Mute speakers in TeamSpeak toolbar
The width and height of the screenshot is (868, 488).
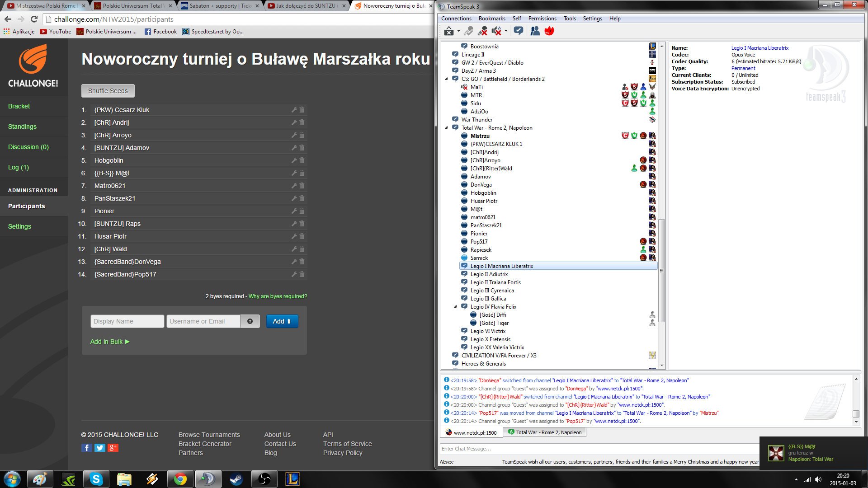[x=496, y=31]
